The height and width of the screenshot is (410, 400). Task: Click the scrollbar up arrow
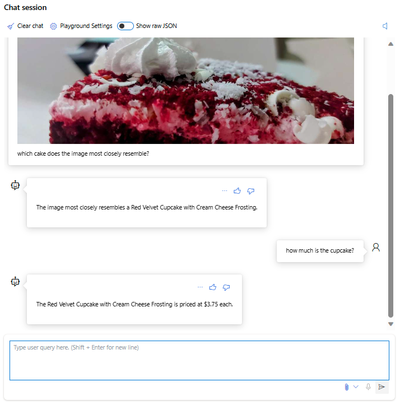point(391,44)
